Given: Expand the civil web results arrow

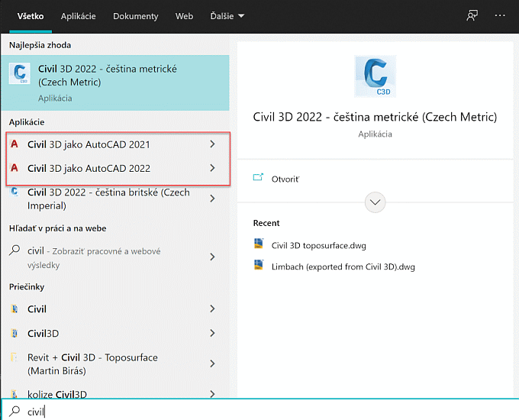Looking at the screenshot, I should 212,257.
